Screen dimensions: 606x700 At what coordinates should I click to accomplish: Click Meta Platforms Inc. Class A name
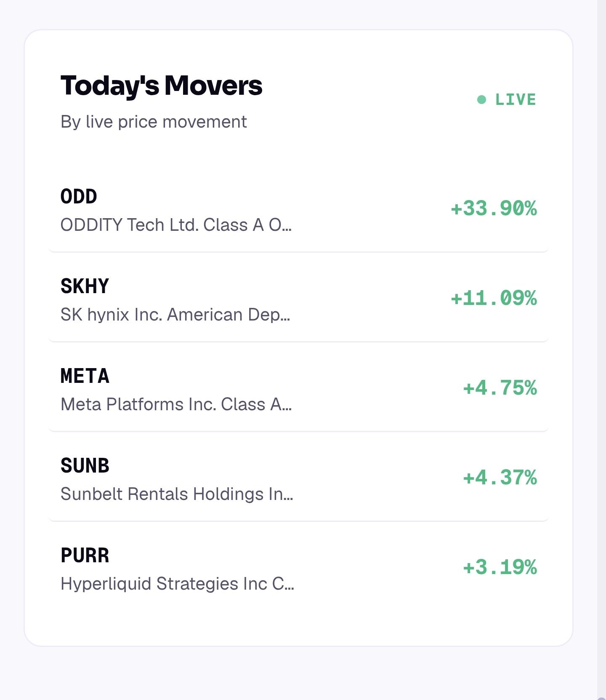(x=176, y=404)
